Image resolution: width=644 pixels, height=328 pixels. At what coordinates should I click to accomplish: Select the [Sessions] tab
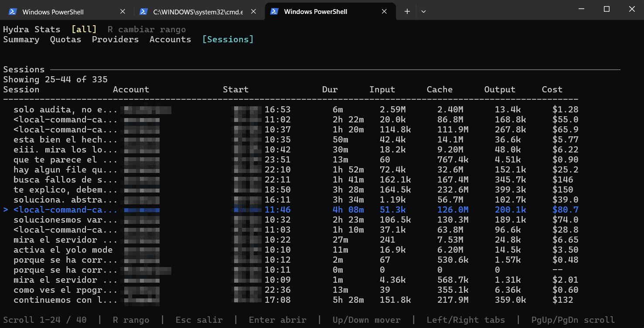pyautogui.click(x=228, y=39)
